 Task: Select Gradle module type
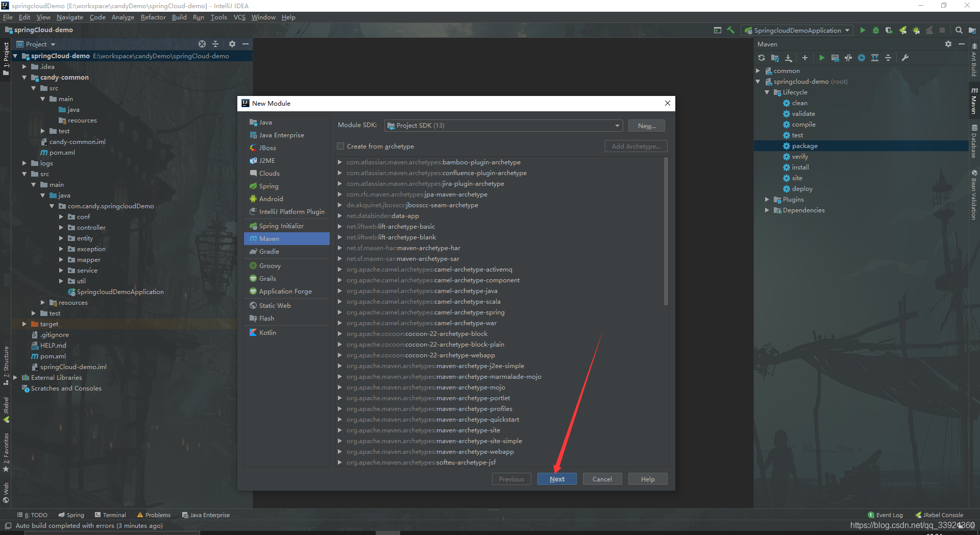tap(287, 251)
